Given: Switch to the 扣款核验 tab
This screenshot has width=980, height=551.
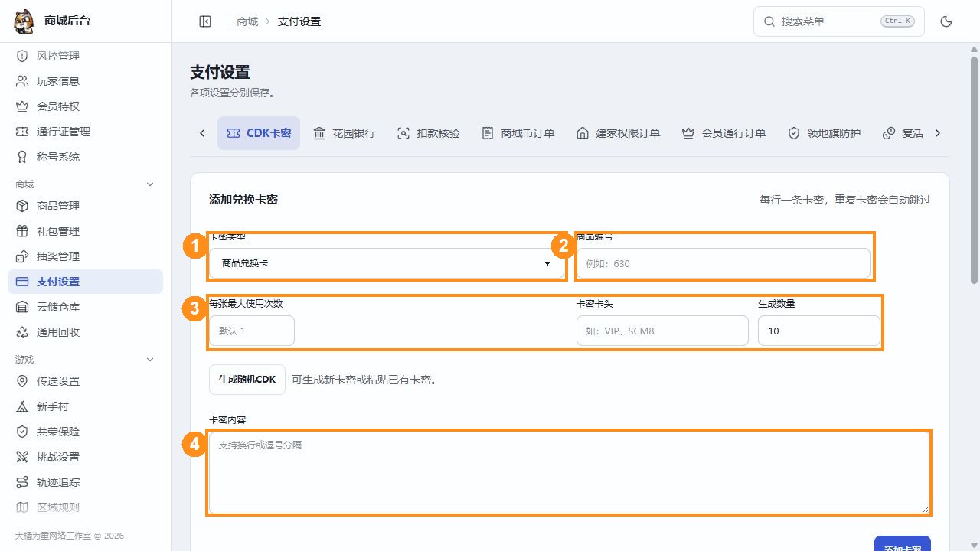Looking at the screenshot, I should pyautogui.click(x=428, y=133).
